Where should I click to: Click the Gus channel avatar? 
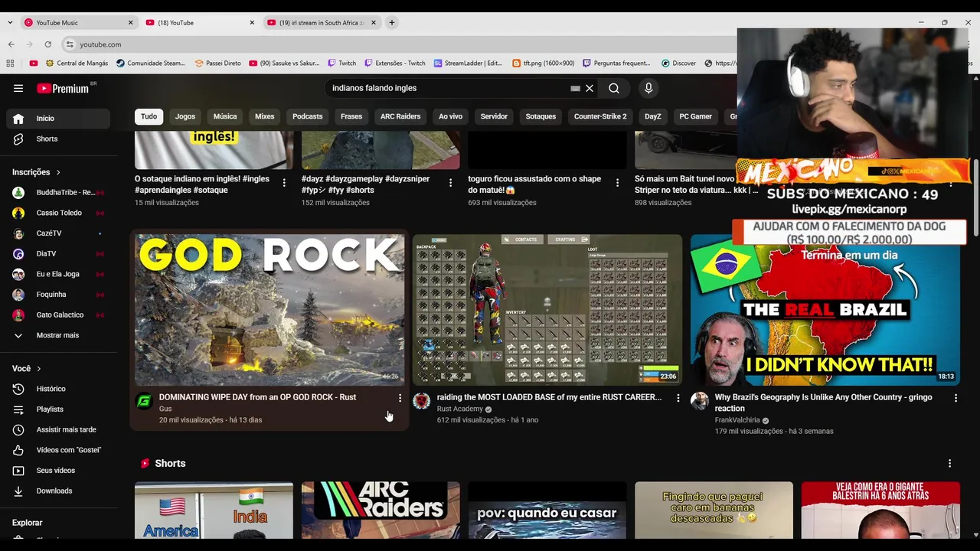pos(144,401)
